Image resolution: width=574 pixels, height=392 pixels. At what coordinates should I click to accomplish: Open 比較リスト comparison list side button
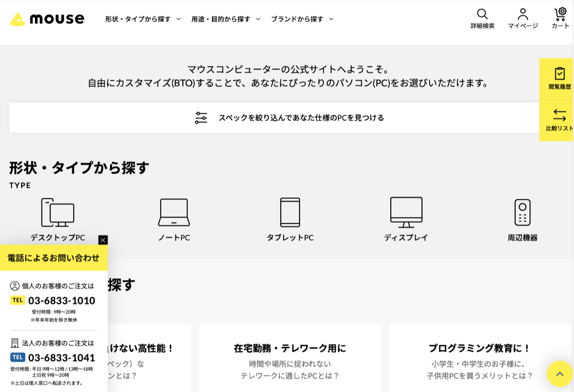pyautogui.click(x=559, y=120)
